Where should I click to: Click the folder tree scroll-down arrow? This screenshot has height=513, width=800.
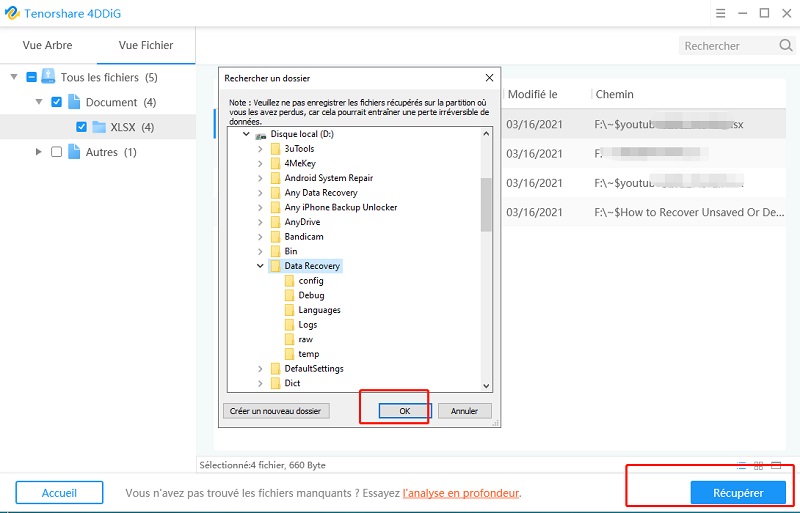pos(486,386)
